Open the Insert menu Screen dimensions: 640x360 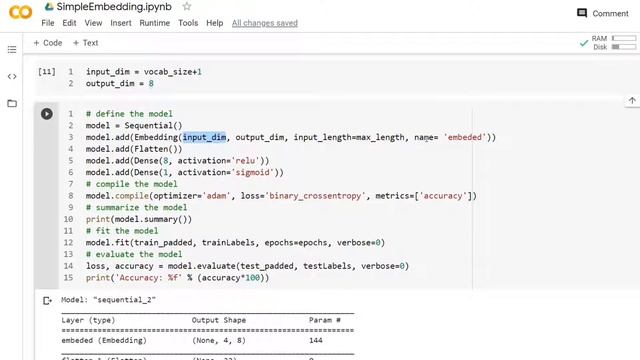(121, 23)
